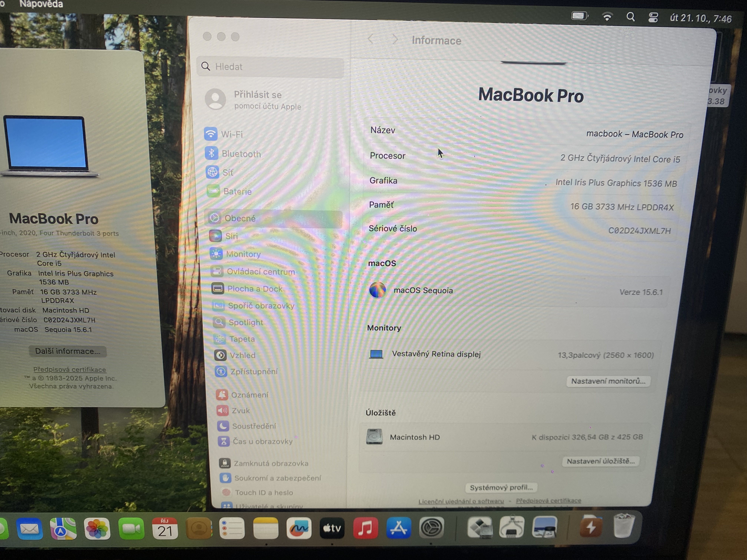Open the Nápověda menu
Image resolution: width=747 pixels, height=560 pixels.
pyautogui.click(x=41, y=4)
